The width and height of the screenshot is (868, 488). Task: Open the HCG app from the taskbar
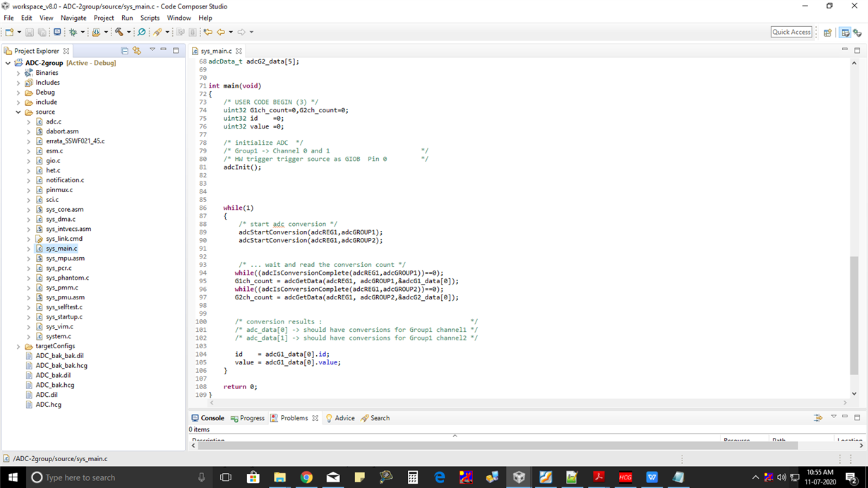pyautogui.click(x=625, y=477)
